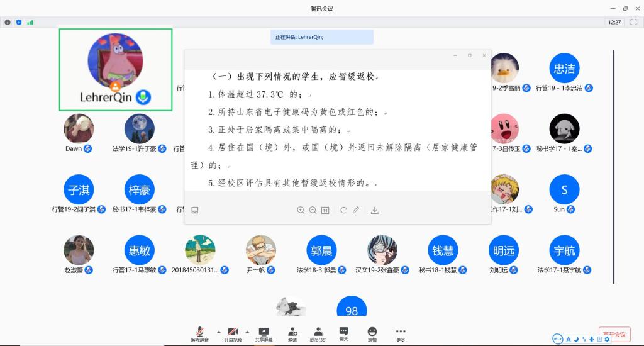Viewport: 644px width, 346px height.
Task: Open the Invite (邀请) participants icon
Action: pos(292,333)
